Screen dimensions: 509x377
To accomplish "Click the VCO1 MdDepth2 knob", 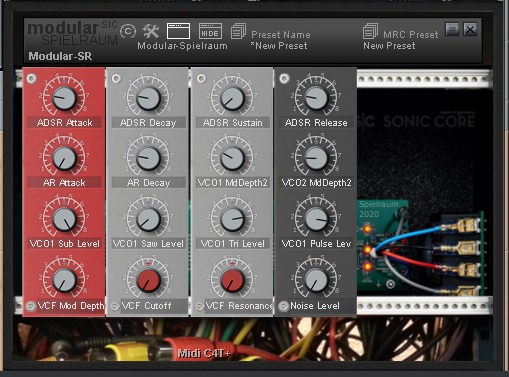I will coord(232,158).
